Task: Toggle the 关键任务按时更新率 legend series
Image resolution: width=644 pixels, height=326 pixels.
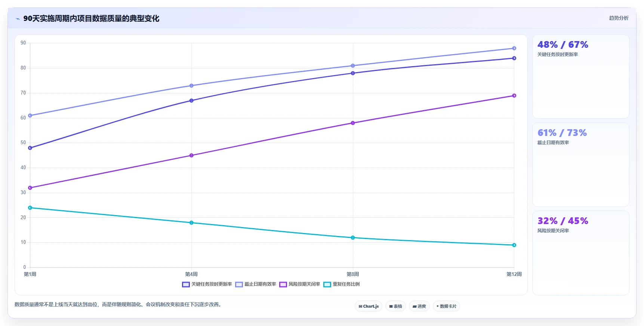Action: (x=207, y=284)
